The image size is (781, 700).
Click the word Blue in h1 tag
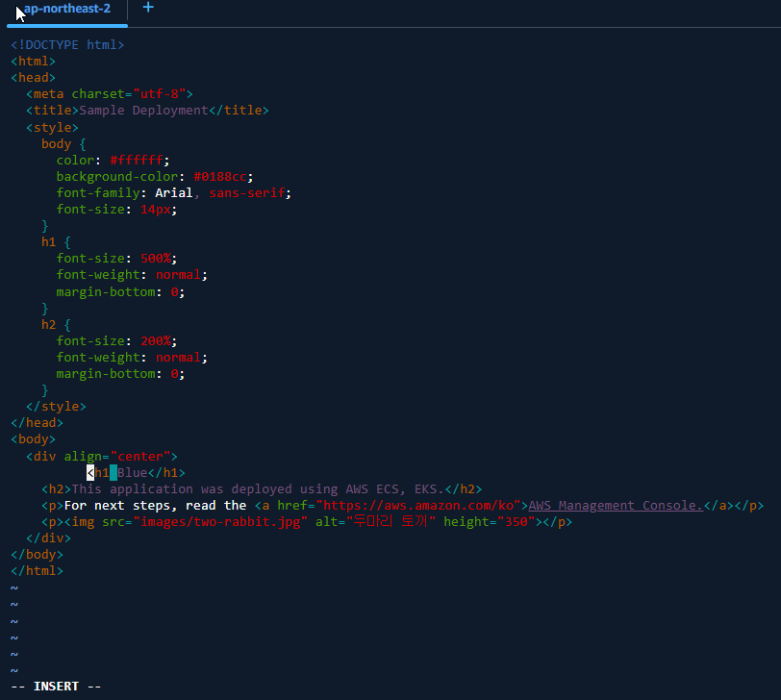133,472
